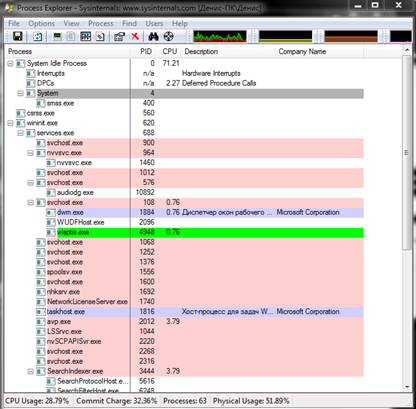Viewport: 416px width, 409px height.
Task: Click the Save floppy disk toolbar icon
Action: pos(18,36)
